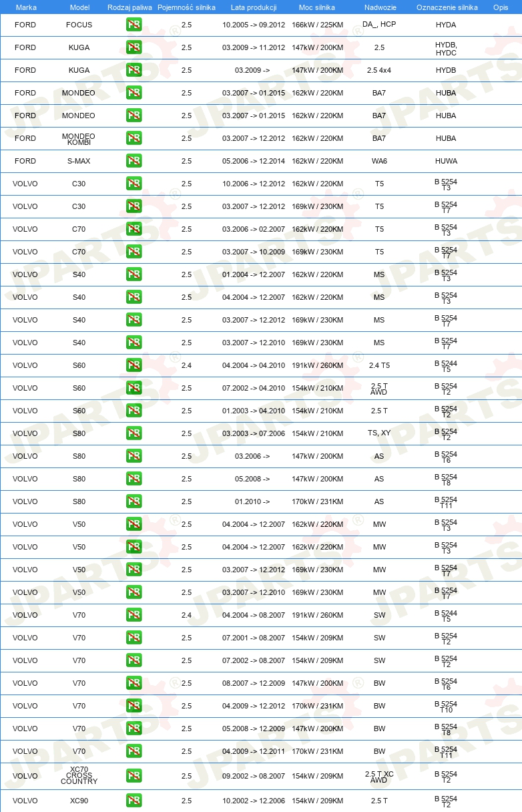The height and width of the screenshot is (812, 522).
Task: Click production years 05.2006 -> 12.2014
Action: (254, 161)
